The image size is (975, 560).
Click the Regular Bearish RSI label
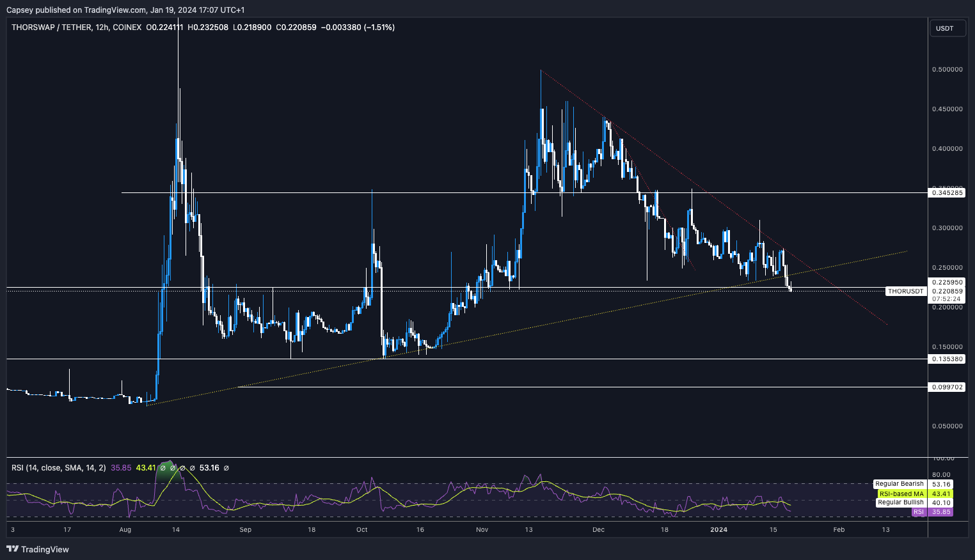click(899, 484)
